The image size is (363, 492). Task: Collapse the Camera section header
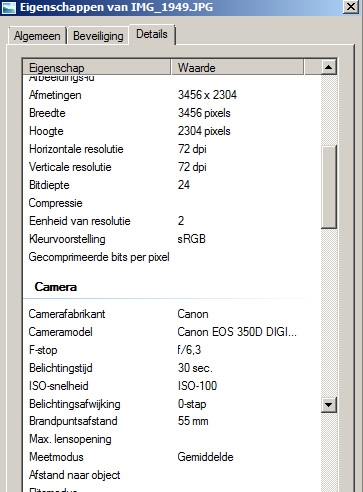tap(56, 287)
